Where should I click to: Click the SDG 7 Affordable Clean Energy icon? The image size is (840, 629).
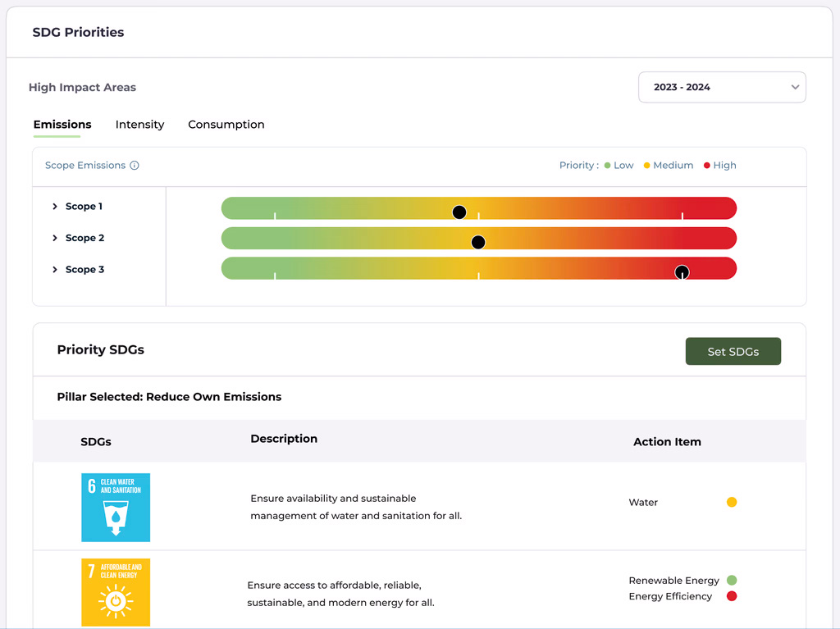click(116, 592)
